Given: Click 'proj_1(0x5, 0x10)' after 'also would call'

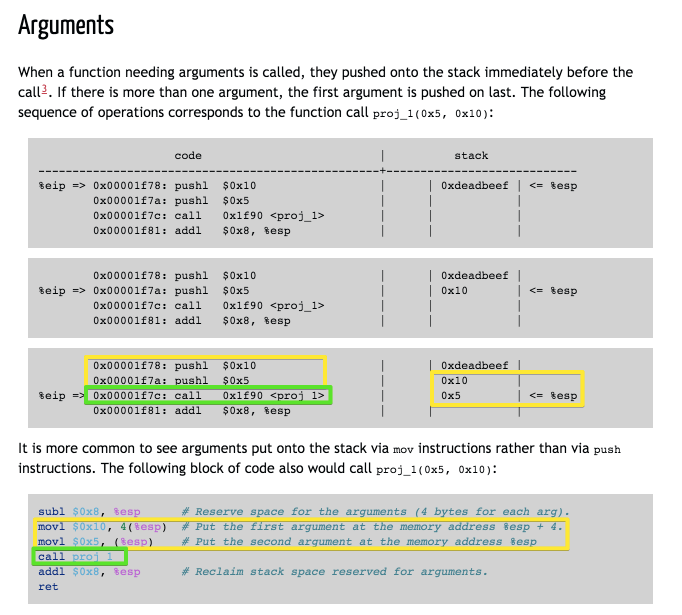Looking at the screenshot, I should click(434, 469).
